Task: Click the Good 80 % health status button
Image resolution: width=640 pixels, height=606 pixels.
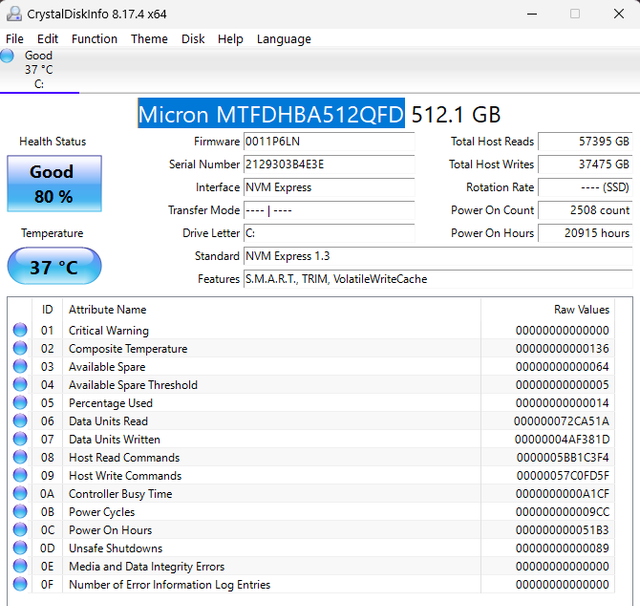Action: [x=54, y=184]
